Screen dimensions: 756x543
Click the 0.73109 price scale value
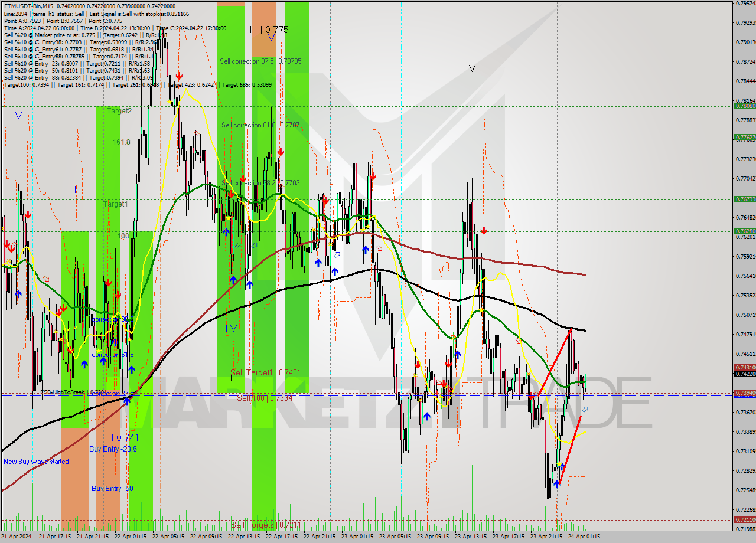[745, 451]
